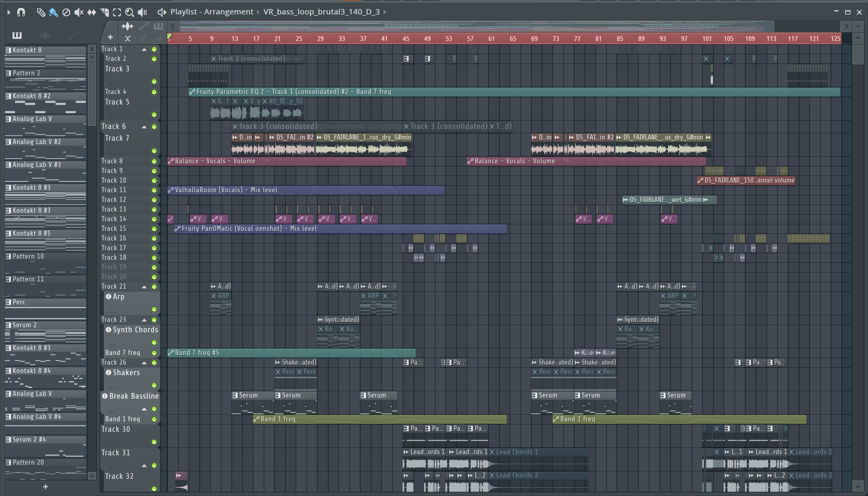Click the playlist vertical scrollbar thumb
Viewport: 868px width, 496px height.
(x=858, y=54)
